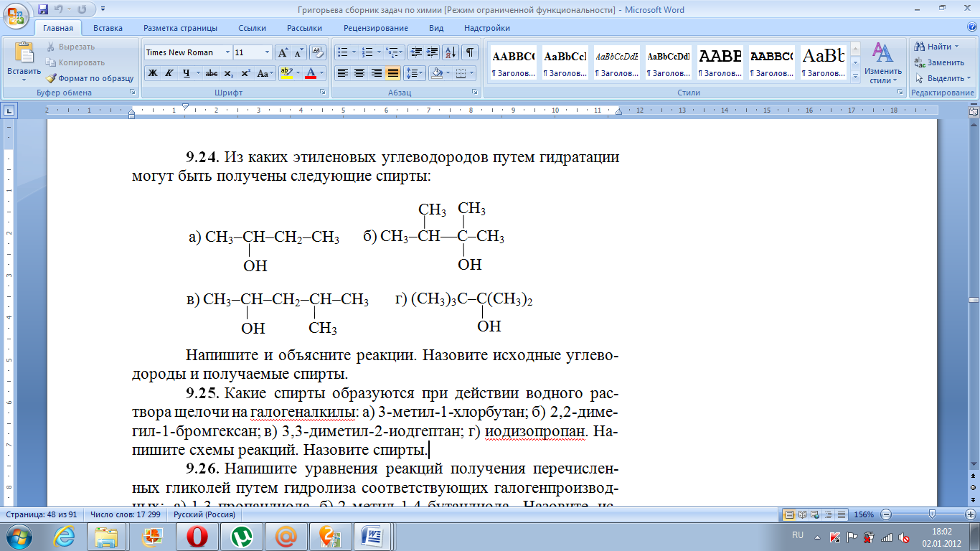
Task: Click the Paste (Вставить) clipboard icon
Action: (x=24, y=54)
